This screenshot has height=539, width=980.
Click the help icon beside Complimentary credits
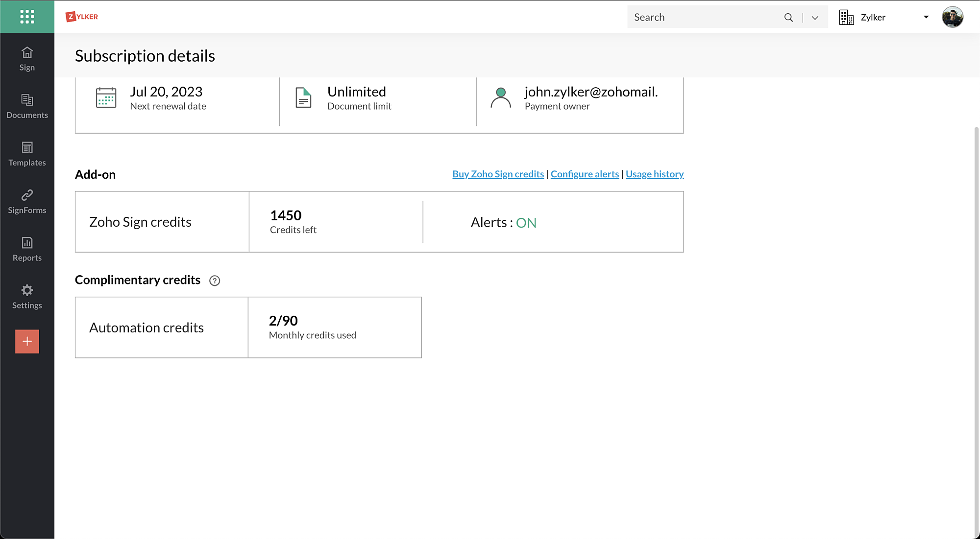(214, 281)
